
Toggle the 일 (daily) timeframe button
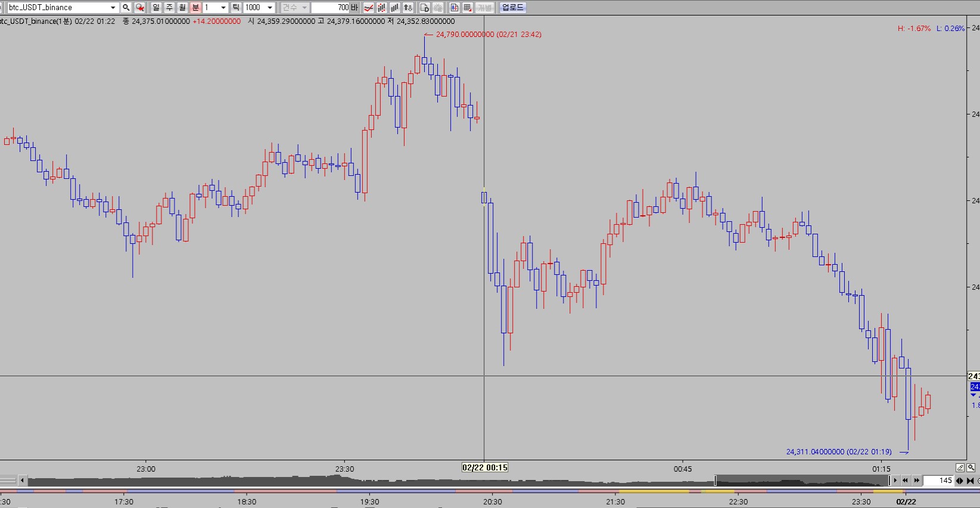[156, 8]
